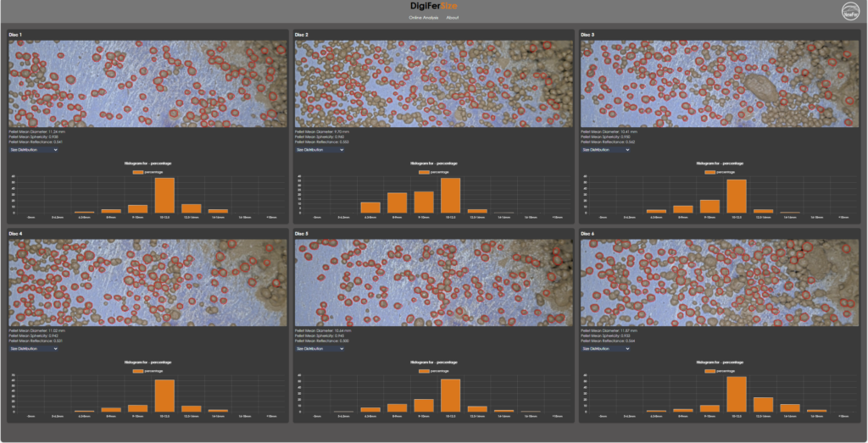Select the tallest bar in Disc 4 histogram
The width and height of the screenshot is (868, 443).
click(164, 395)
